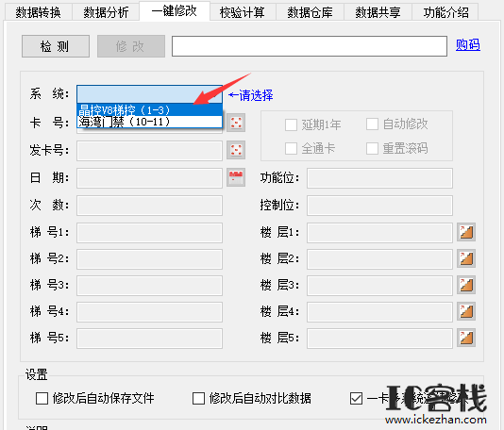Click the 功能位 input field
The image size is (504, 430).
pyautogui.click(x=379, y=178)
